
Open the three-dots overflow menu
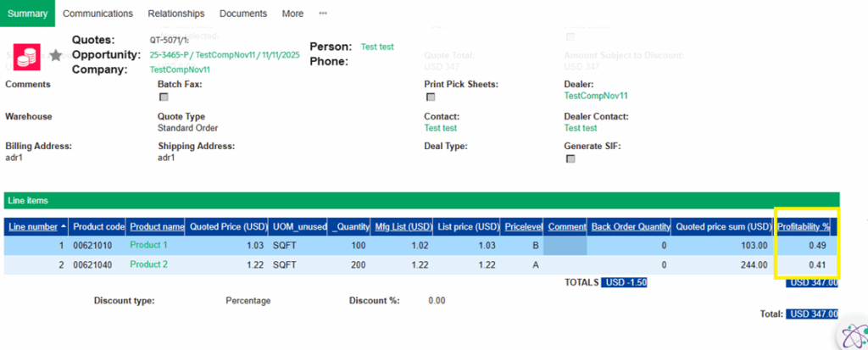pyautogui.click(x=323, y=14)
